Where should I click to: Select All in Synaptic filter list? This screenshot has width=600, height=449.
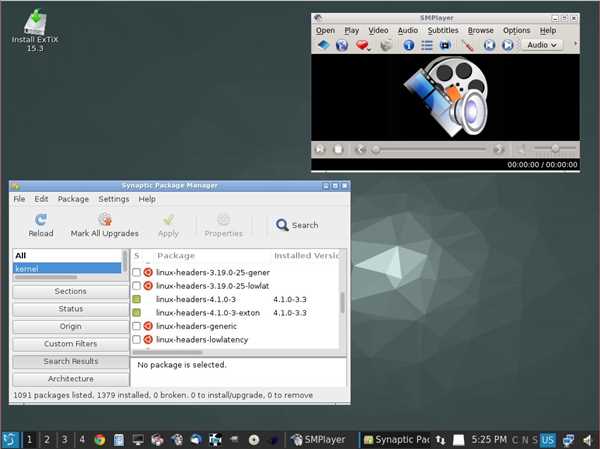pos(67,256)
